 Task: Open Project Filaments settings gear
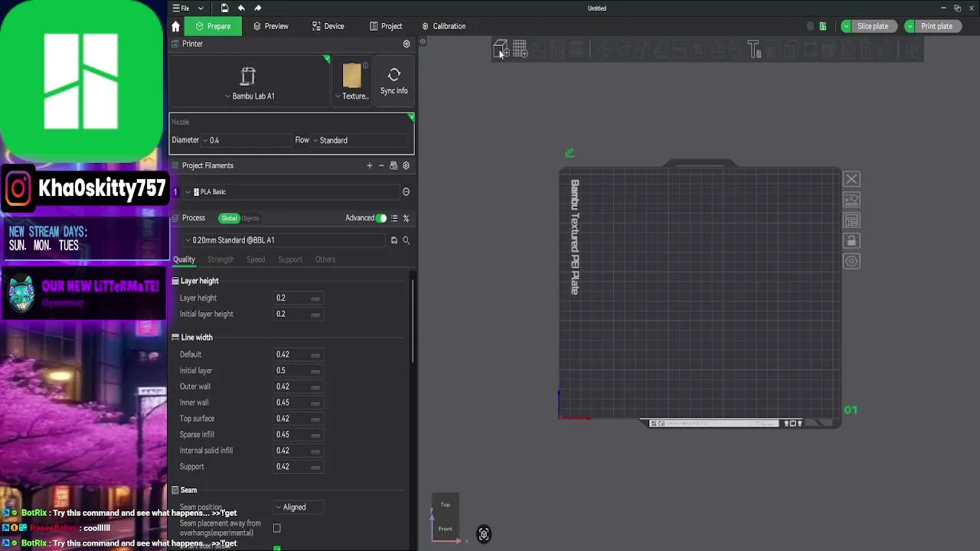pyautogui.click(x=407, y=165)
